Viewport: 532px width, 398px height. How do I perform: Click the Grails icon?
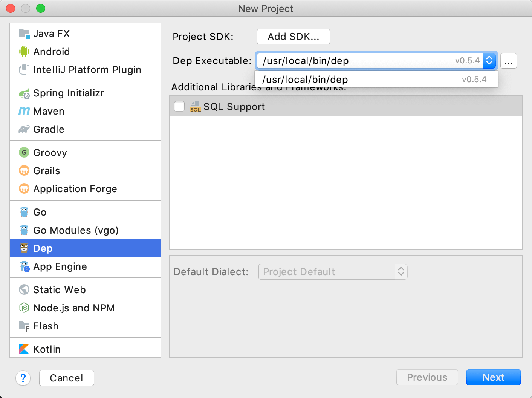[x=24, y=170]
